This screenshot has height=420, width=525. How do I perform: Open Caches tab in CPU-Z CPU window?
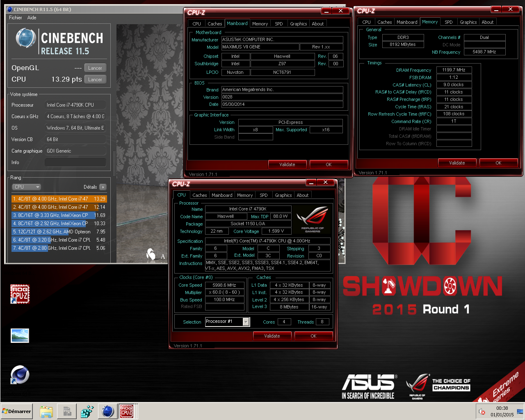200,195
